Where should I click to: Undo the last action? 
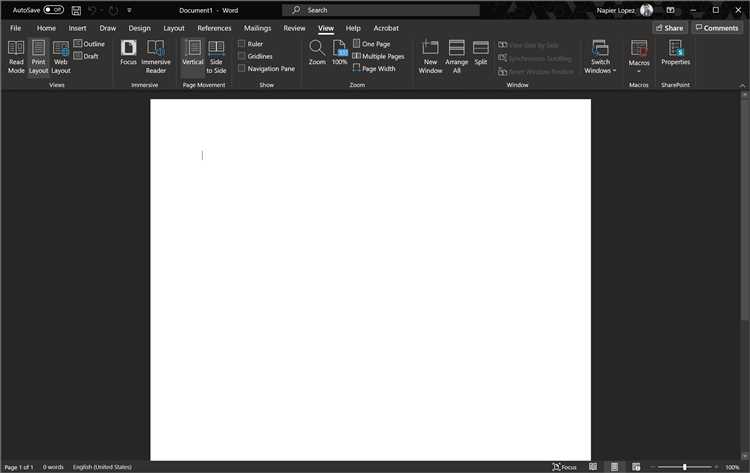tap(92, 10)
